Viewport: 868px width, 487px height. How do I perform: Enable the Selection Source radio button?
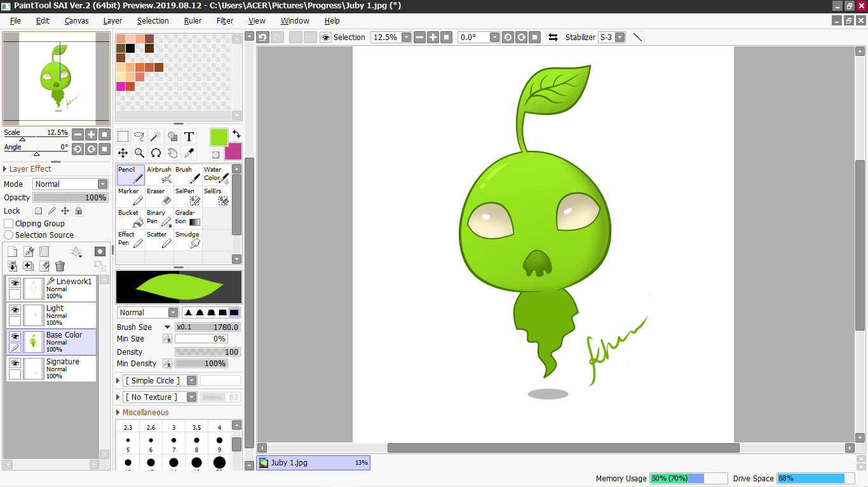tap(9, 235)
